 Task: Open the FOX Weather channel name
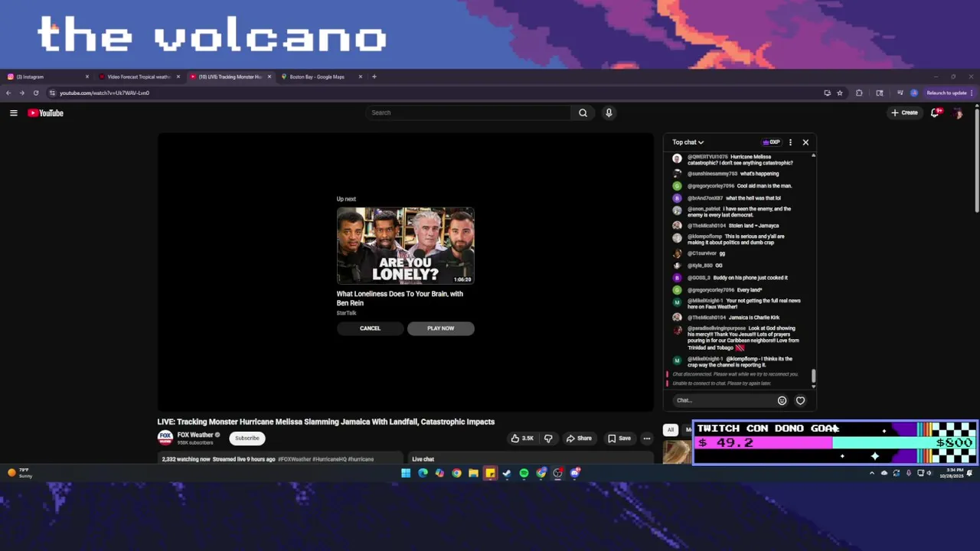195,435
